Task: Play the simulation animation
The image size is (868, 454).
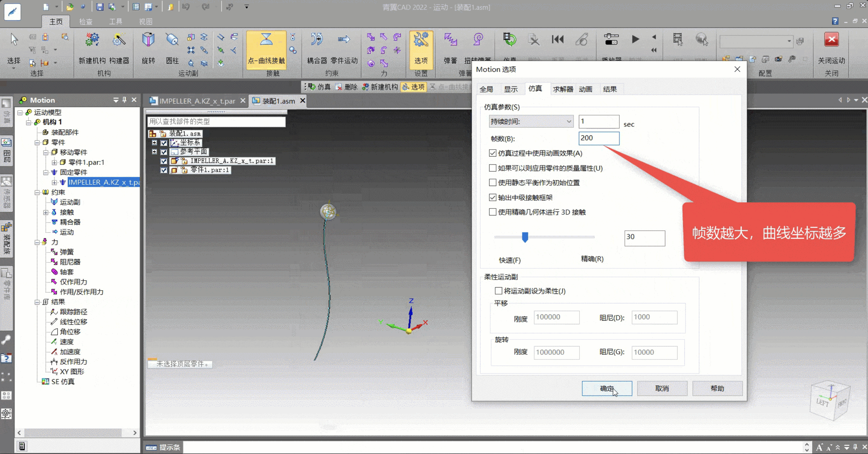Action: pos(635,39)
